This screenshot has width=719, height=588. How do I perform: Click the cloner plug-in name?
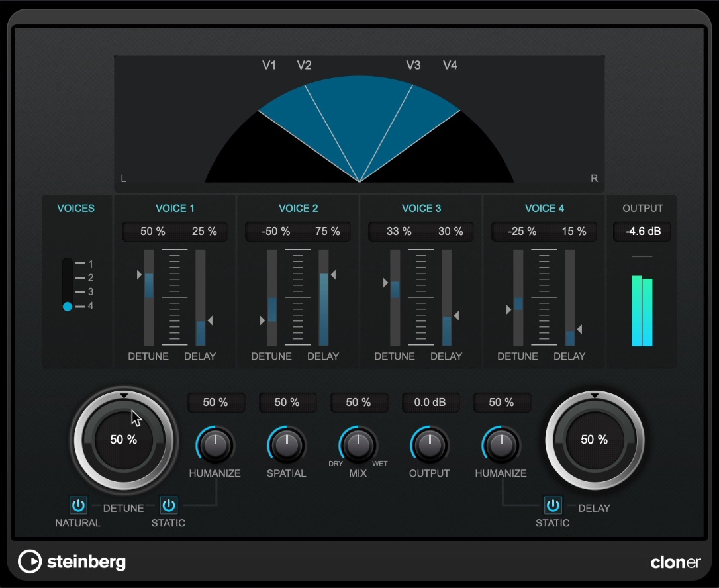point(675,562)
